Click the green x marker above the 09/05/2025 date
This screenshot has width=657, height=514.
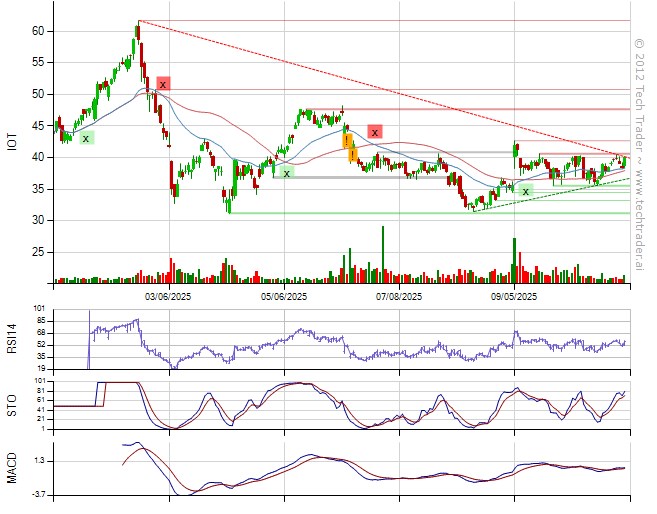pos(525,190)
